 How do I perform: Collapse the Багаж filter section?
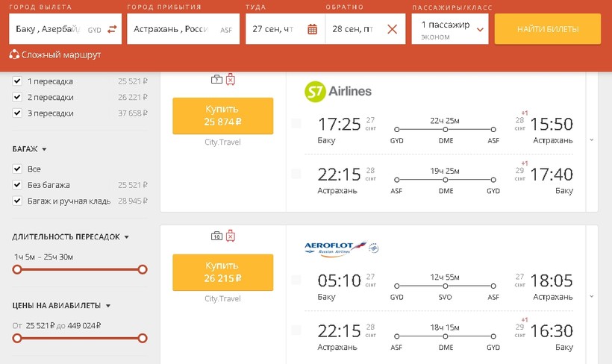pos(44,149)
